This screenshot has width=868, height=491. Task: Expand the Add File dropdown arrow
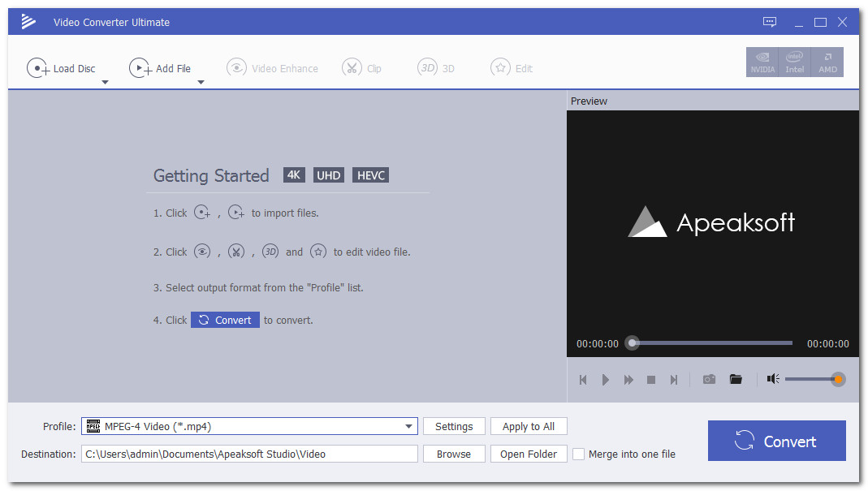tap(201, 82)
